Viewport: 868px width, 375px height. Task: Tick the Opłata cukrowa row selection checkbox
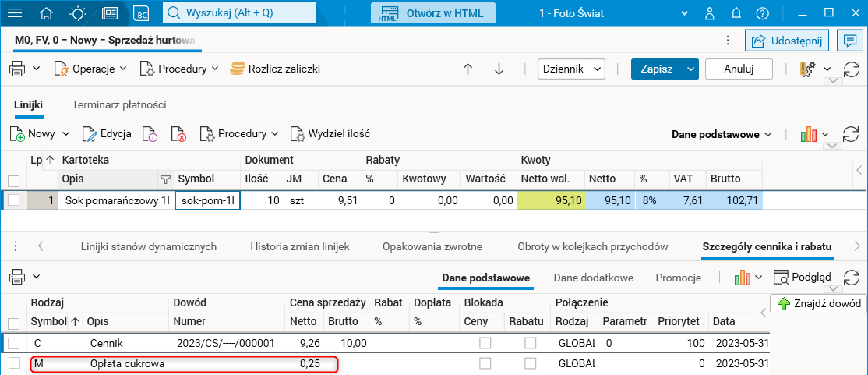[x=14, y=364]
